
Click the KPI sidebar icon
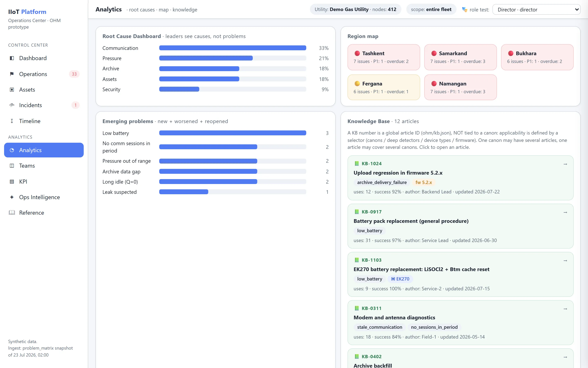coord(12,182)
